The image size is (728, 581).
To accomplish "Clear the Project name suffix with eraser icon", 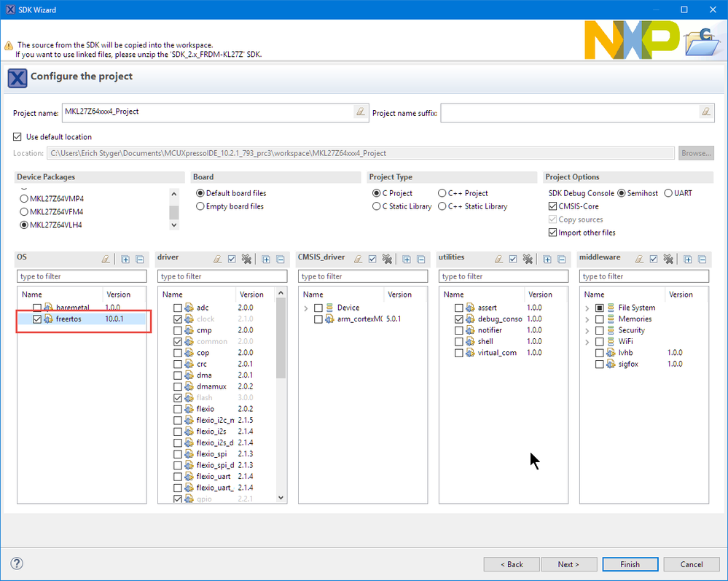I will [x=706, y=112].
